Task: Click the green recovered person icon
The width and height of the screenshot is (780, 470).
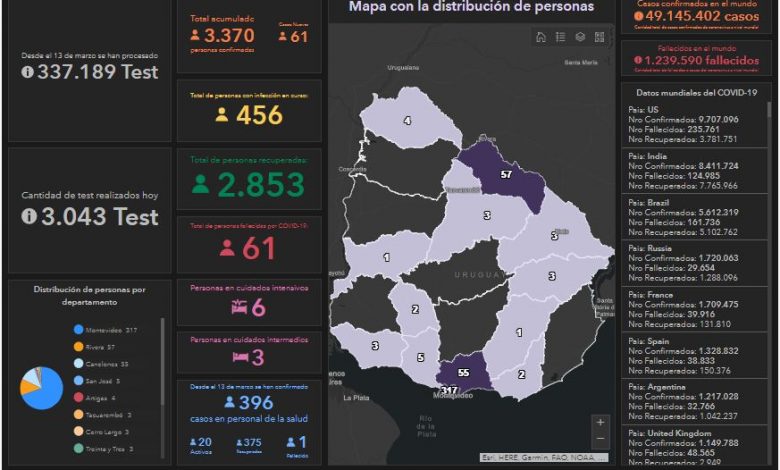Action: pyautogui.click(x=201, y=185)
